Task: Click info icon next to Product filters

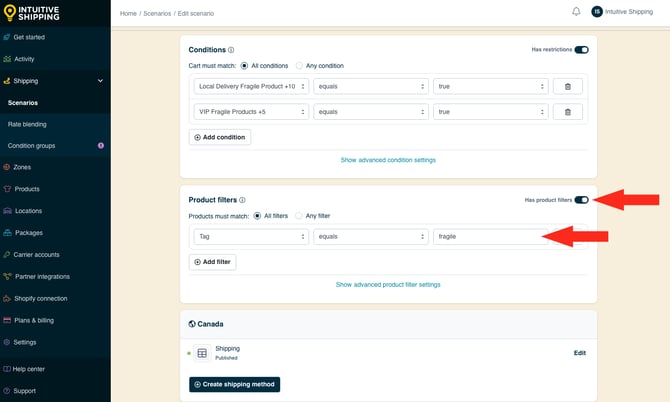Action: (x=242, y=200)
